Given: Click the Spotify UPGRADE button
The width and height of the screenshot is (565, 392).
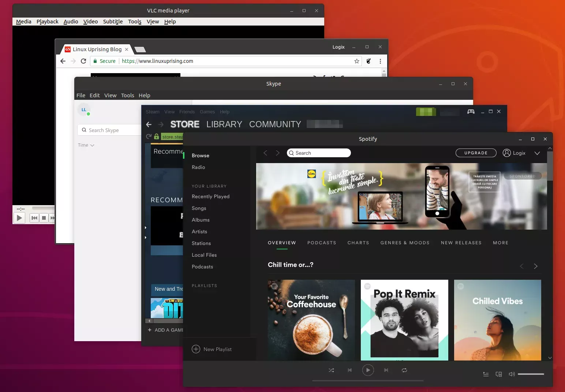Looking at the screenshot, I should click(x=476, y=153).
